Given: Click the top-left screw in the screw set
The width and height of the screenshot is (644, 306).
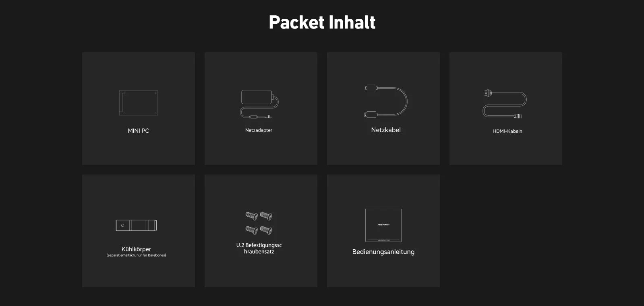Looking at the screenshot, I should coord(252,216).
